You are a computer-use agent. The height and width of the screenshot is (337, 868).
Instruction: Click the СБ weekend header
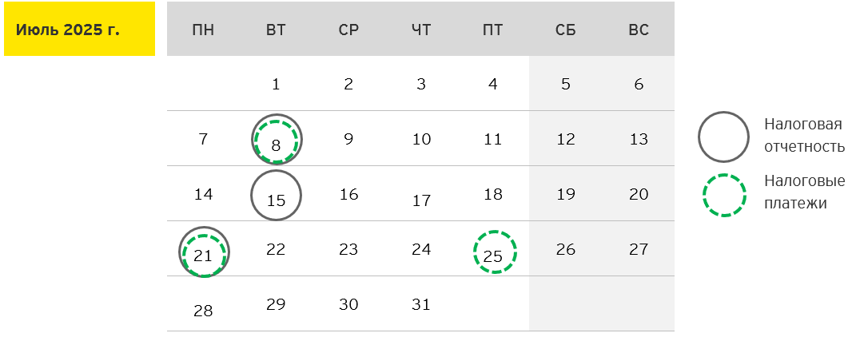(x=566, y=30)
